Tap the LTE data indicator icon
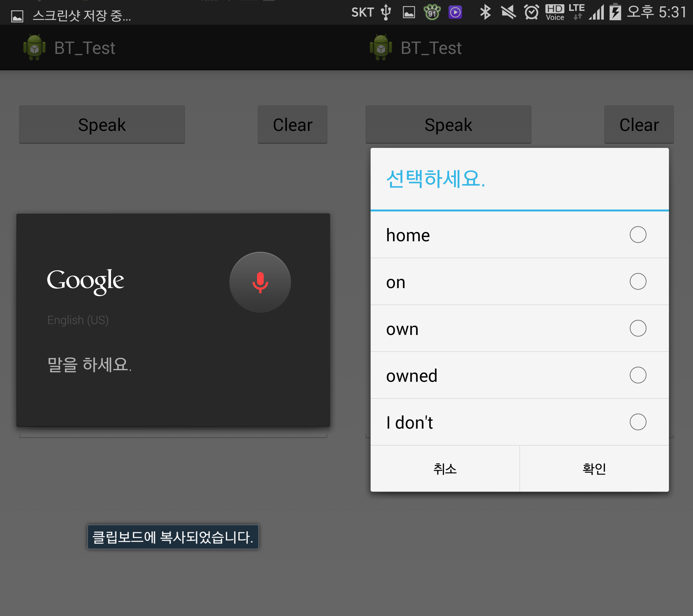This screenshot has height=616, width=693. point(577,13)
